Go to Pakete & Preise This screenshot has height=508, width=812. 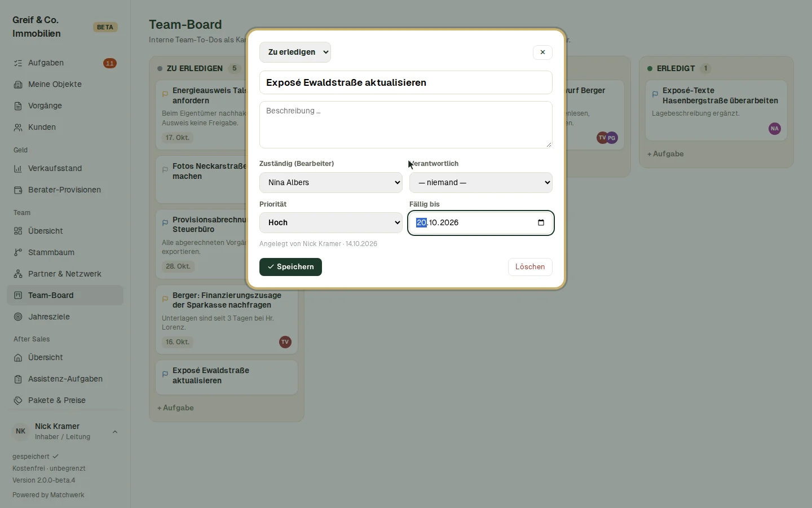pos(65,401)
